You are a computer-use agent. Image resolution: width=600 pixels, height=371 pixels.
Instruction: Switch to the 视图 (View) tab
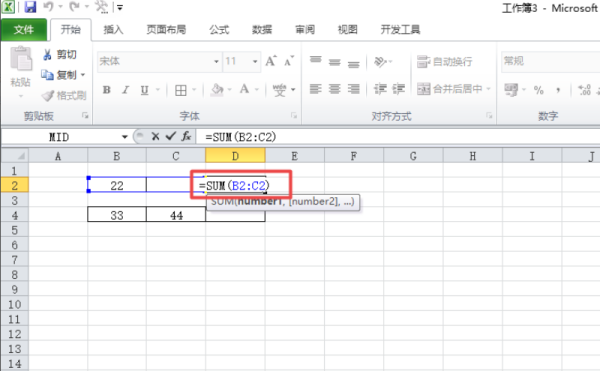point(348,29)
